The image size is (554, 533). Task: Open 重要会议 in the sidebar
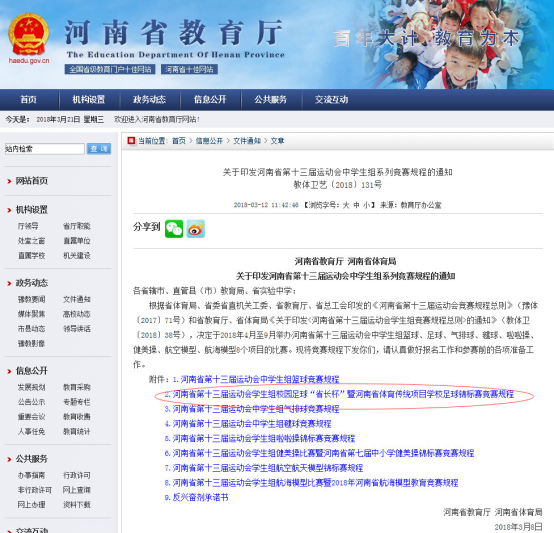[x=31, y=417]
